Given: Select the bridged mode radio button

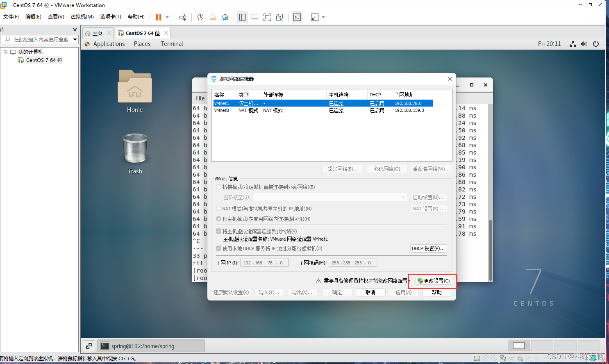Looking at the screenshot, I should 218,187.
